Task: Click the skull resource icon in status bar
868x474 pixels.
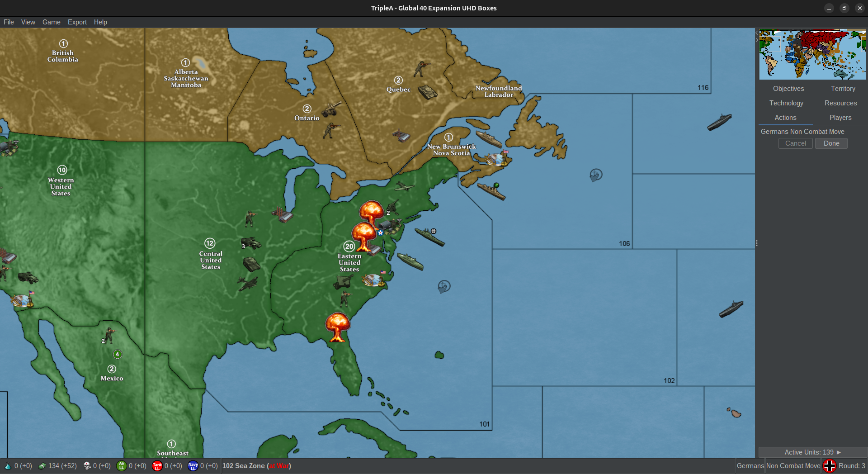Action: coord(87,466)
